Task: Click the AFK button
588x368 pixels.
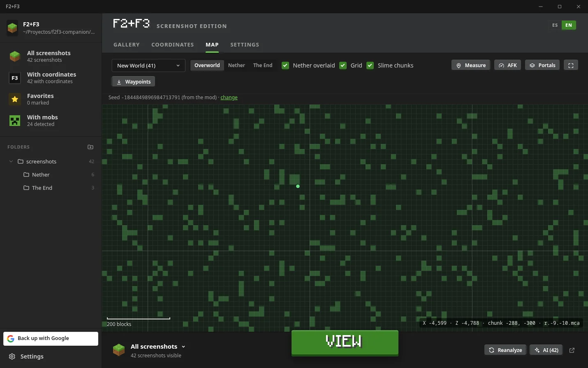Action: [508, 65]
